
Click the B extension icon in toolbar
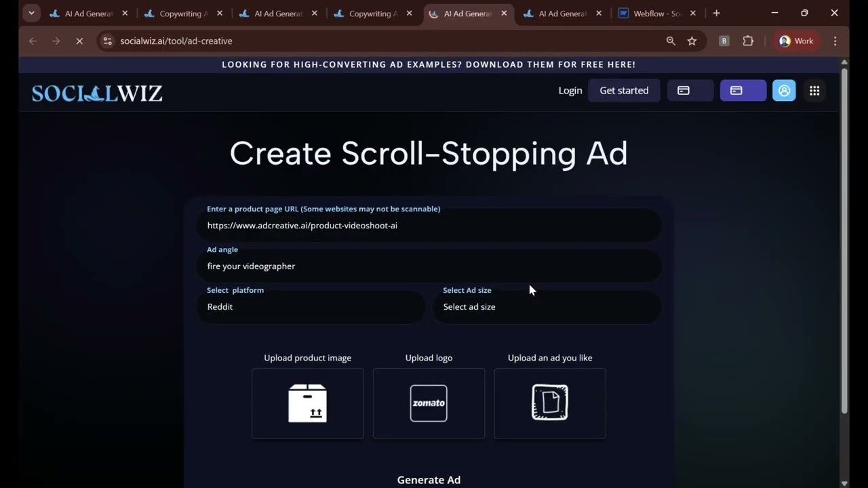click(723, 41)
